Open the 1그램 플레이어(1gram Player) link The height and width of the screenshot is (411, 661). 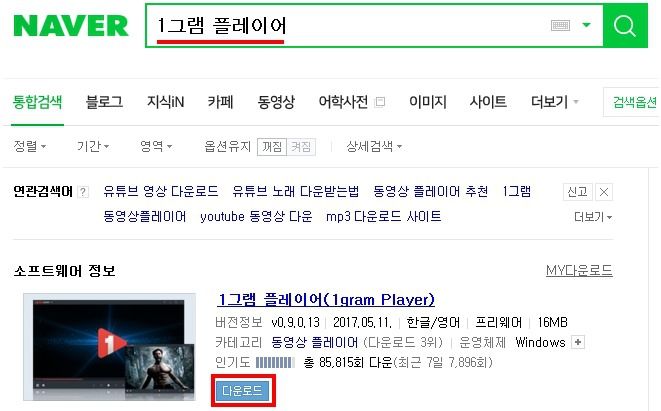tap(326, 300)
